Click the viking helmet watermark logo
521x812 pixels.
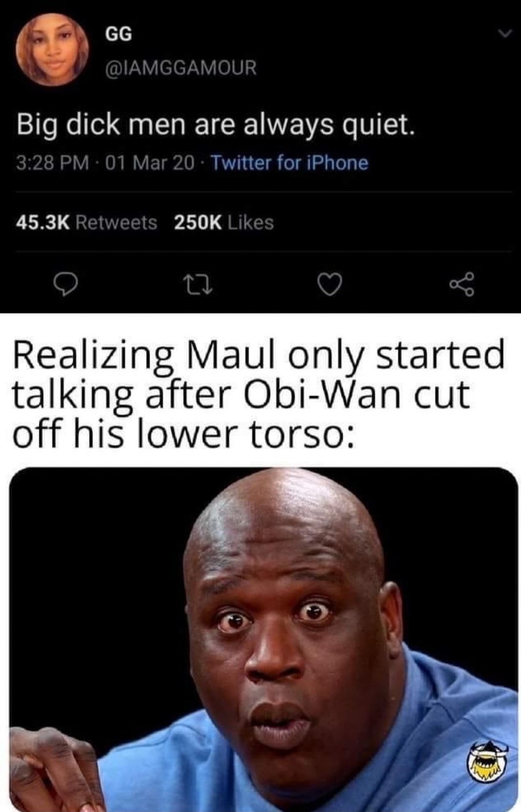point(486,762)
